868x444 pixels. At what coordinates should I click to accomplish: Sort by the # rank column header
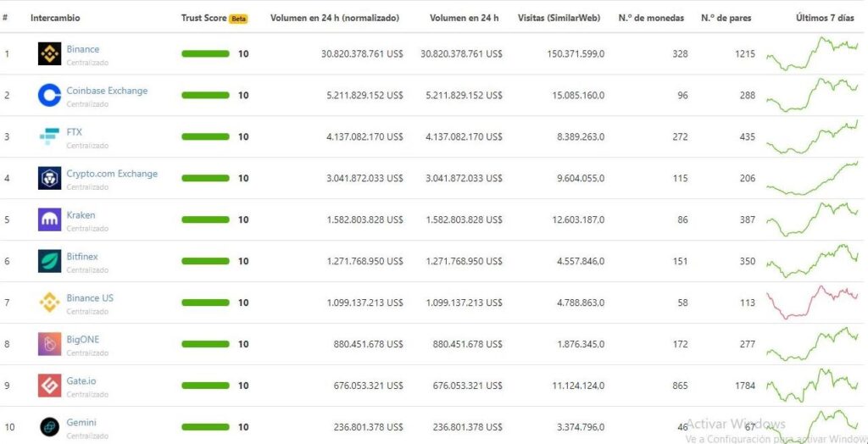5,18
